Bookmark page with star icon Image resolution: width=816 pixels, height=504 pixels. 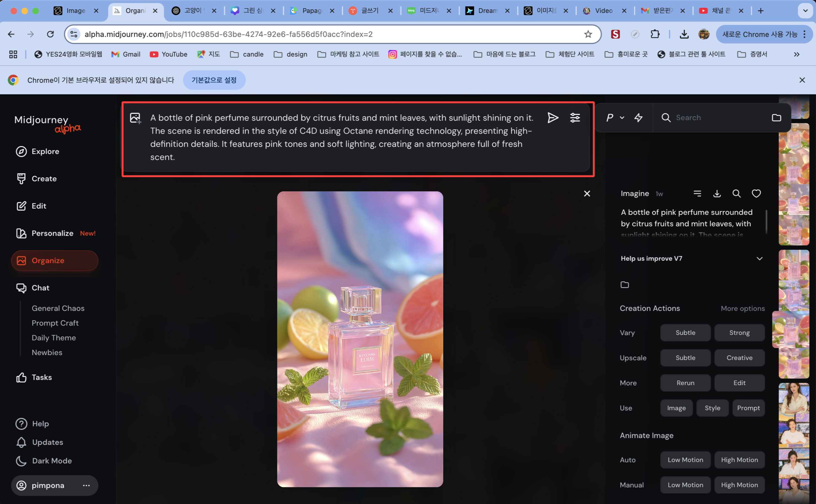[x=588, y=34]
